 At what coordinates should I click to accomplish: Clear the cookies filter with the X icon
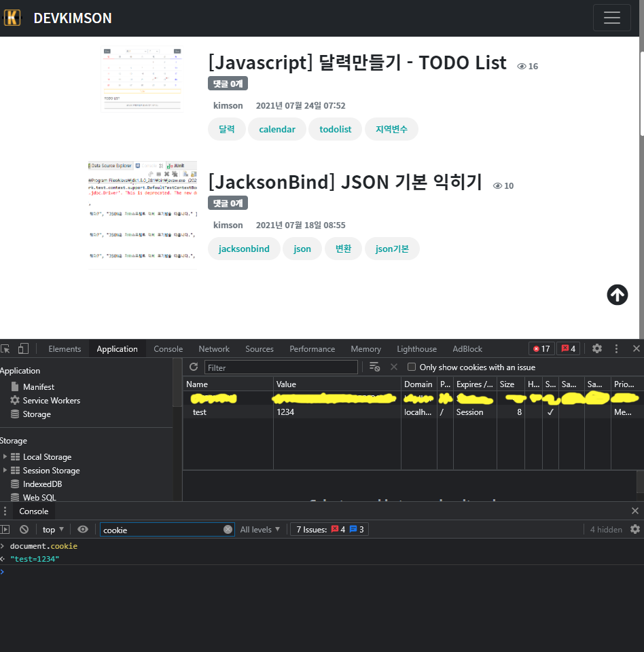[x=394, y=367]
